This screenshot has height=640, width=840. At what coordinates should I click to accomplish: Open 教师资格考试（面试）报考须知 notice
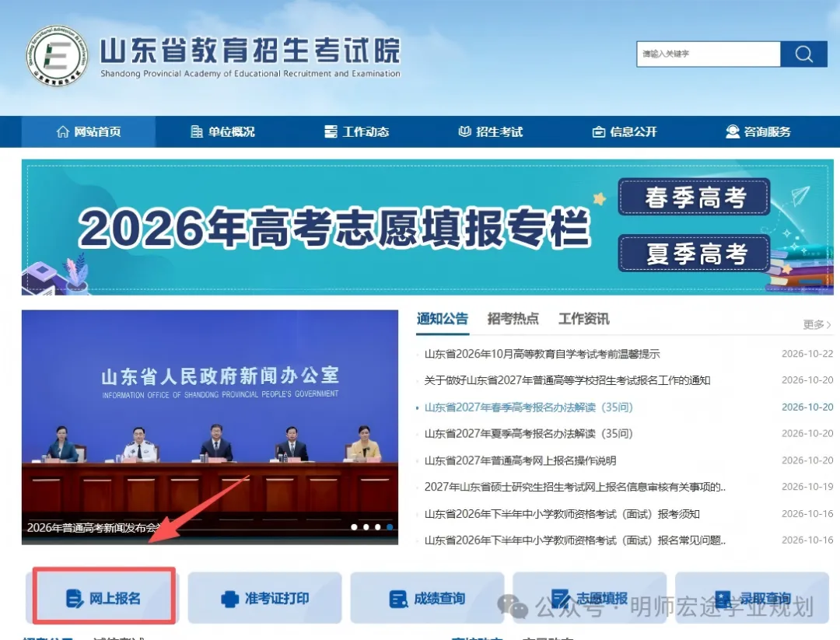pos(562,514)
